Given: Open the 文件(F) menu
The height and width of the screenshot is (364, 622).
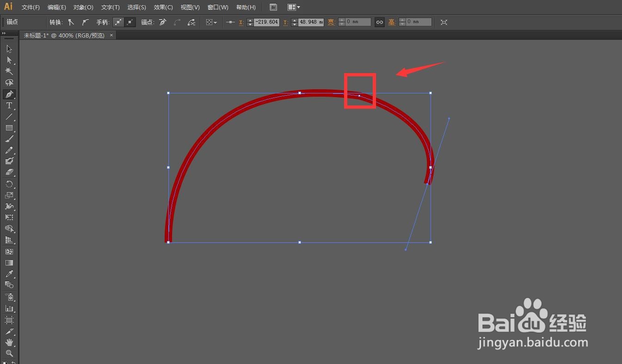Looking at the screenshot, I should pyautogui.click(x=31, y=7).
